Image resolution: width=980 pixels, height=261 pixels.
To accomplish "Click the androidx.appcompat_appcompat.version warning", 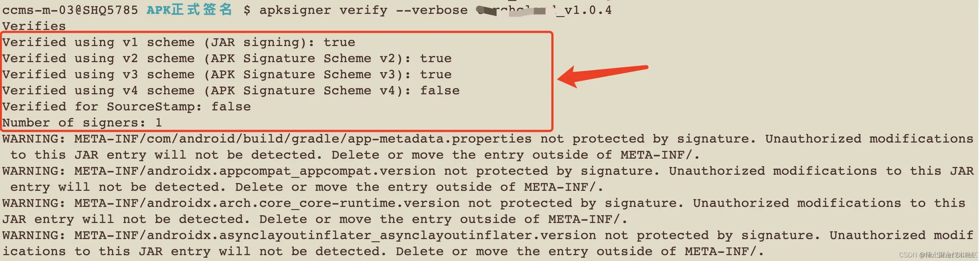I will [255, 171].
